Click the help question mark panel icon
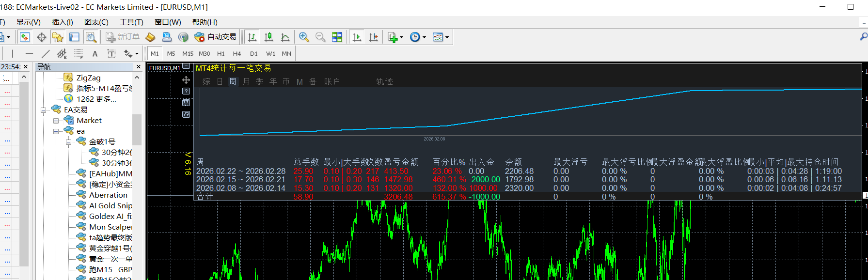Screen dimensions: 868x280 pos(186,91)
